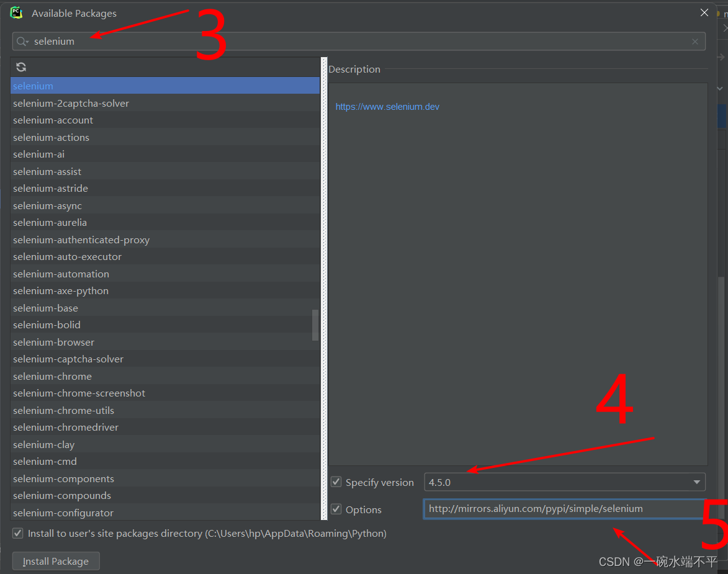728x574 pixels.
Task: Toggle the Specify version checkbox
Action: (x=336, y=482)
